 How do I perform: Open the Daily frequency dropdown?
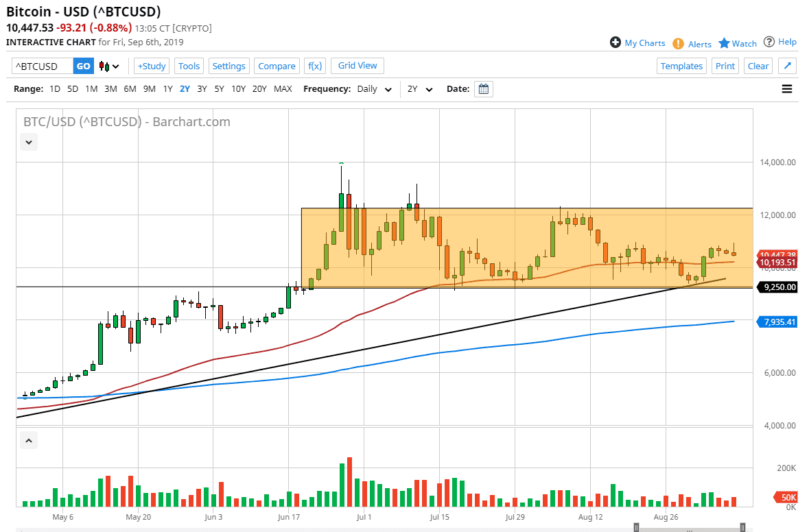point(375,89)
